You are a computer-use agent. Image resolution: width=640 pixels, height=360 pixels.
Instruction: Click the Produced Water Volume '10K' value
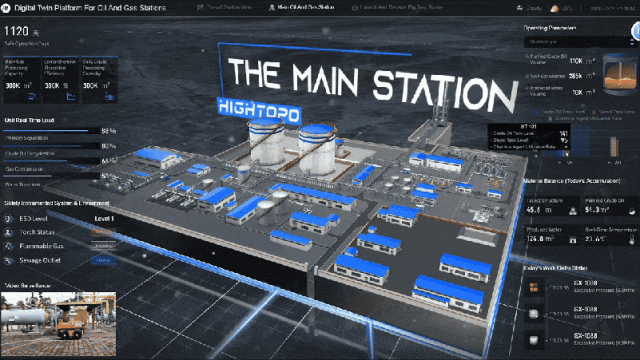tap(577, 93)
